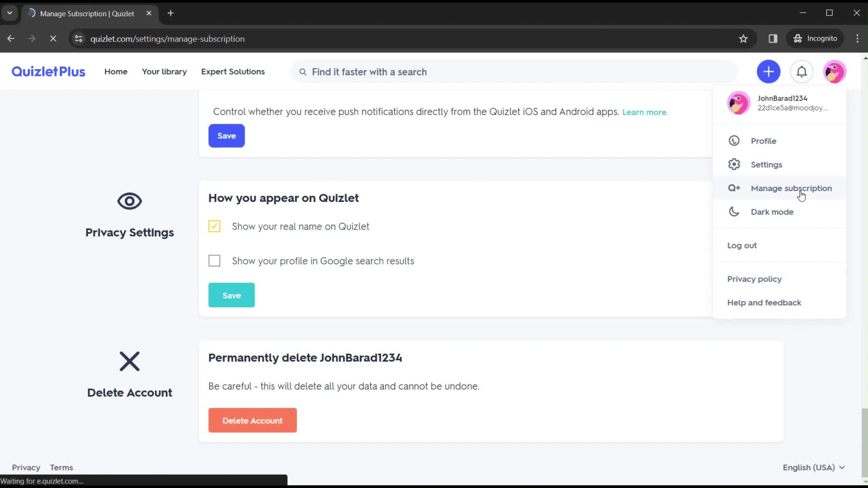The image size is (868, 488).
Task: Click the Manage subscription Q+ icon
Action: pos(734,188)
